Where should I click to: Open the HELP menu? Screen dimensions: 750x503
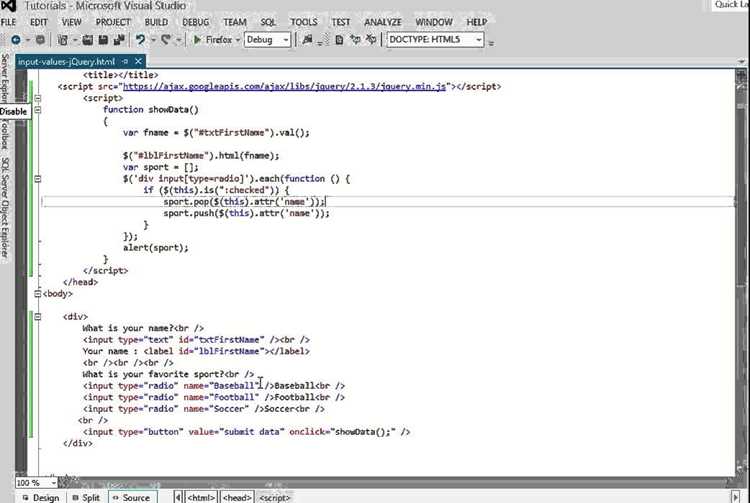click(477, 22)
